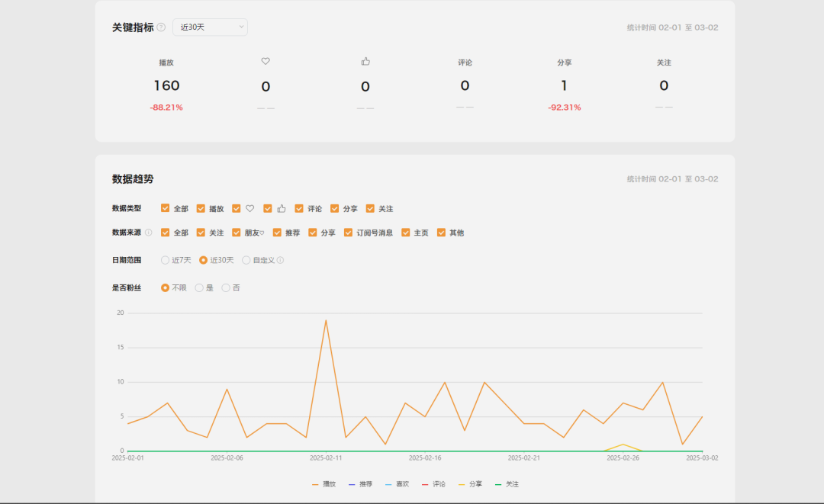
Task: Click the thumbs-up icon in the 数据类型 row
Action: 282,208
